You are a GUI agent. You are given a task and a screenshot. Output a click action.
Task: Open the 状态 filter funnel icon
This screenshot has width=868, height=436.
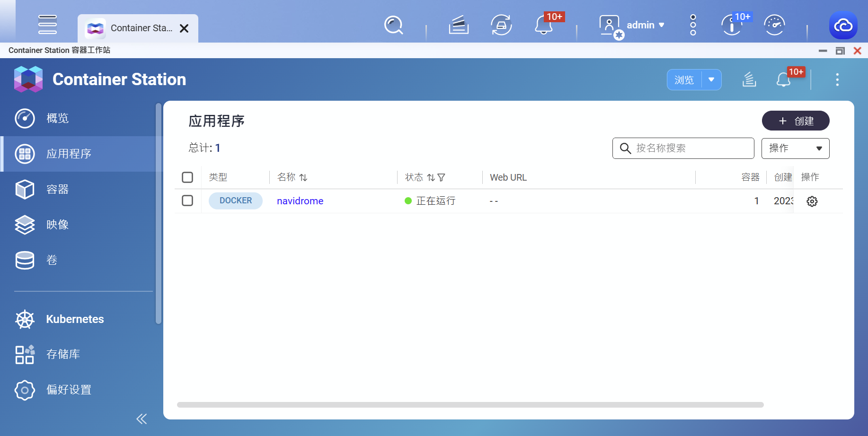click(441, 177)
